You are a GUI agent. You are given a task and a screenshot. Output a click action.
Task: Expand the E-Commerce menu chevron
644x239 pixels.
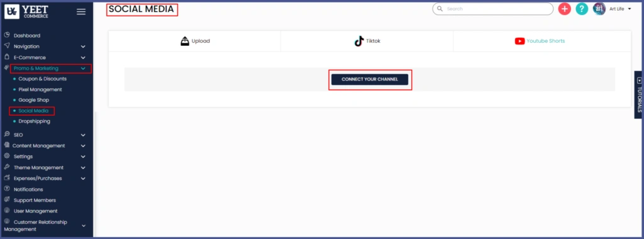pyautogui.click(x=83, y=57)
